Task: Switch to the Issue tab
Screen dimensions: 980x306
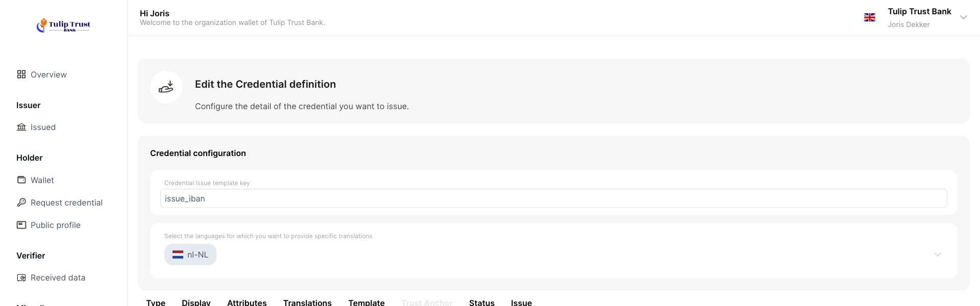Action: [x=521, y=302]
